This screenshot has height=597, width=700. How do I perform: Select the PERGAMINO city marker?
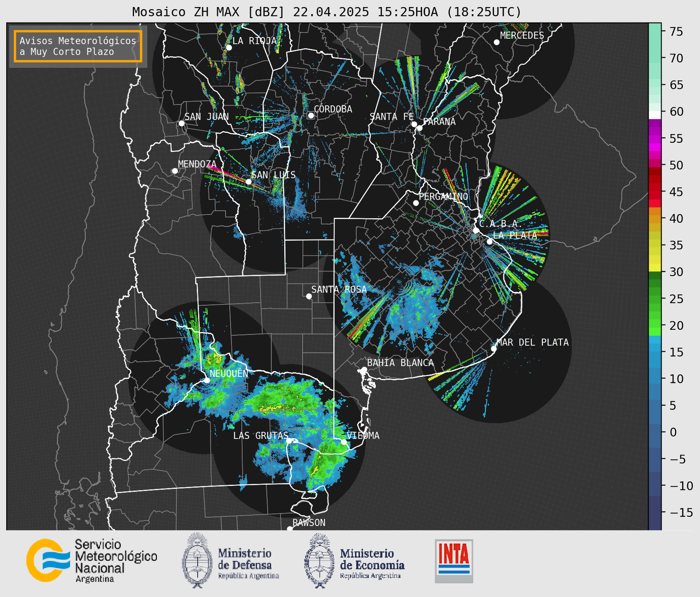click(416, 203)
